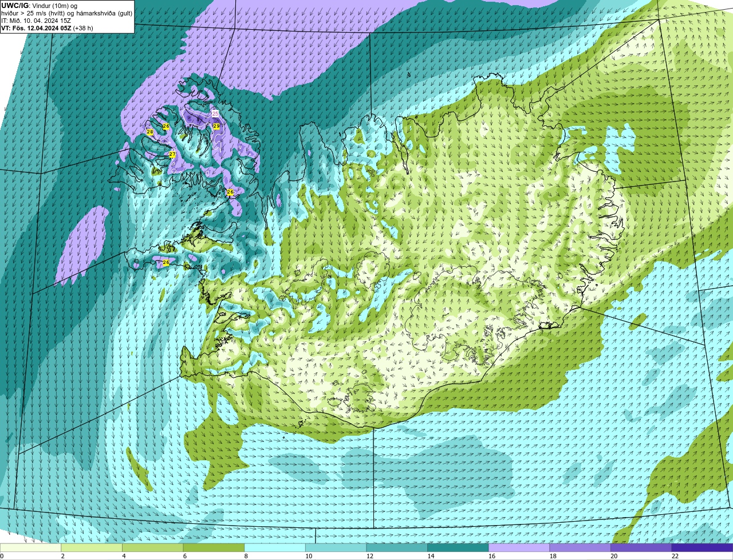Click the 16–18 m/s light lavender legend swatch
The image size is (733, 560).
pyautogui.click(x=519, y=547)
